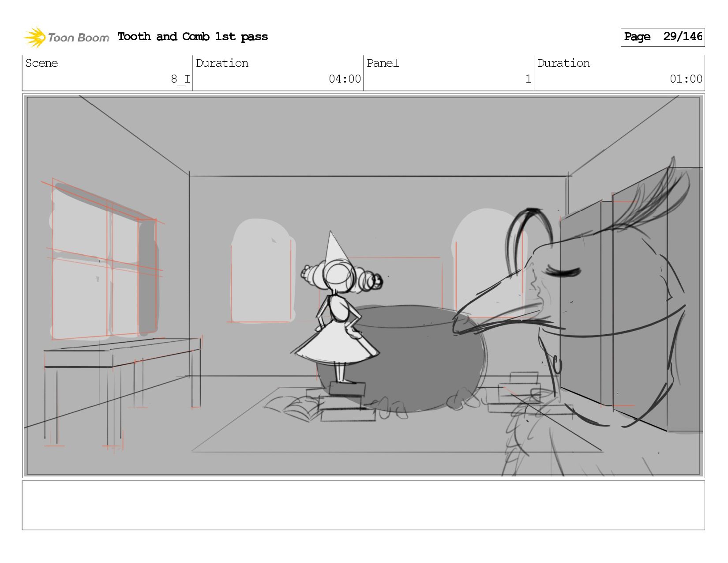The height and width of the screenshot is (563, 728).
Task: Select the title "Tooth and Comb 1st pass"
Action: coord(193,37)
